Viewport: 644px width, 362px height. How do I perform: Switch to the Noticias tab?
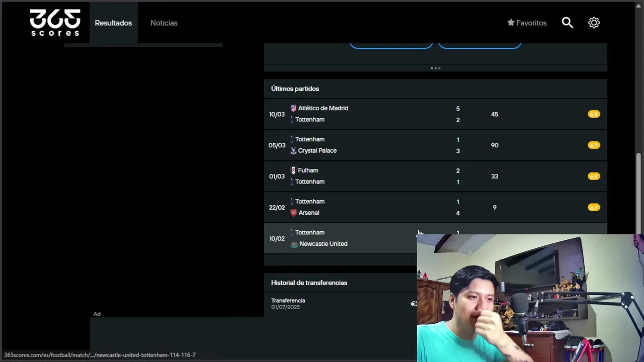[164, 23]
